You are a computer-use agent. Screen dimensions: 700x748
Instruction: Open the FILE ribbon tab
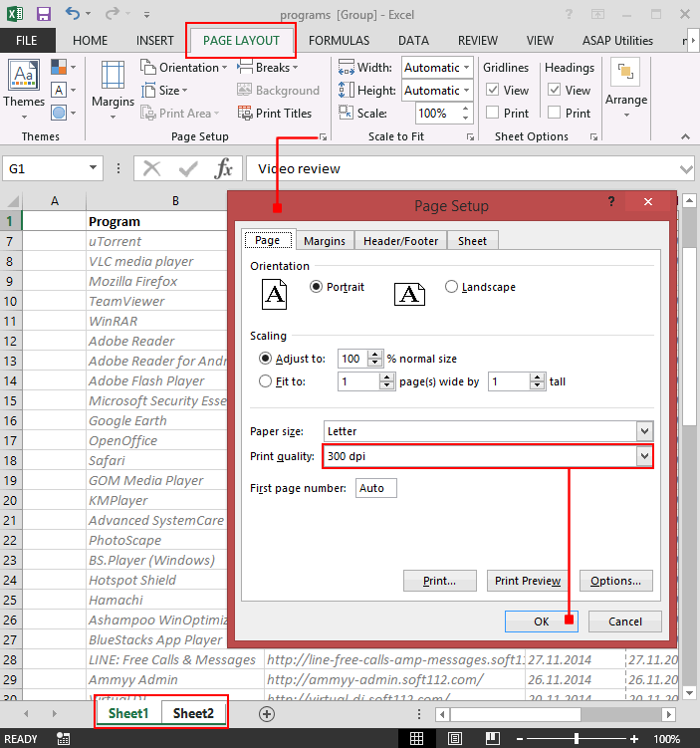point(27,41)
